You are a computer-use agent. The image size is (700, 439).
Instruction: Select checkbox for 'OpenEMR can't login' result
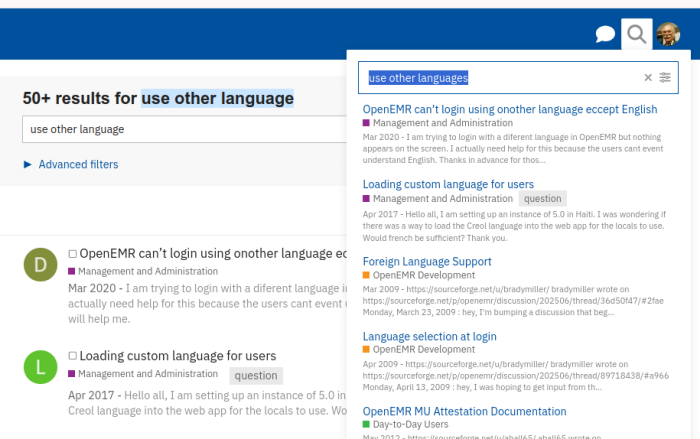[x=72, y=254]
